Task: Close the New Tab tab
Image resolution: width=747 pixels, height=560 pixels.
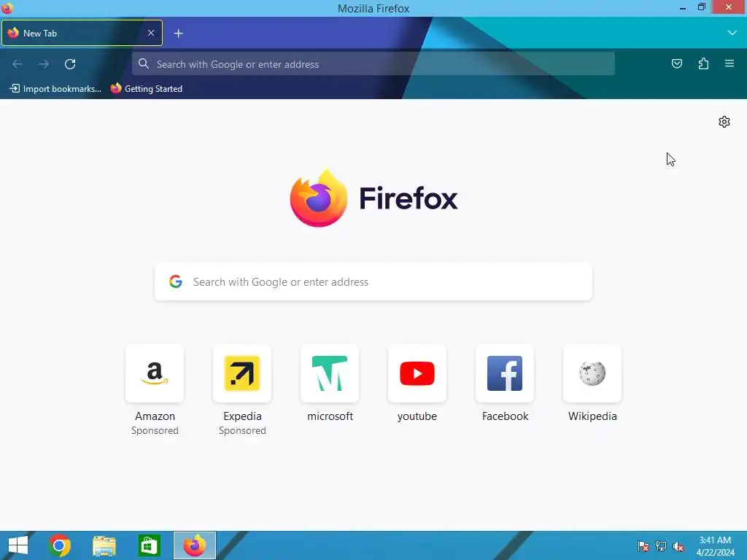Action: click(151, 33)
